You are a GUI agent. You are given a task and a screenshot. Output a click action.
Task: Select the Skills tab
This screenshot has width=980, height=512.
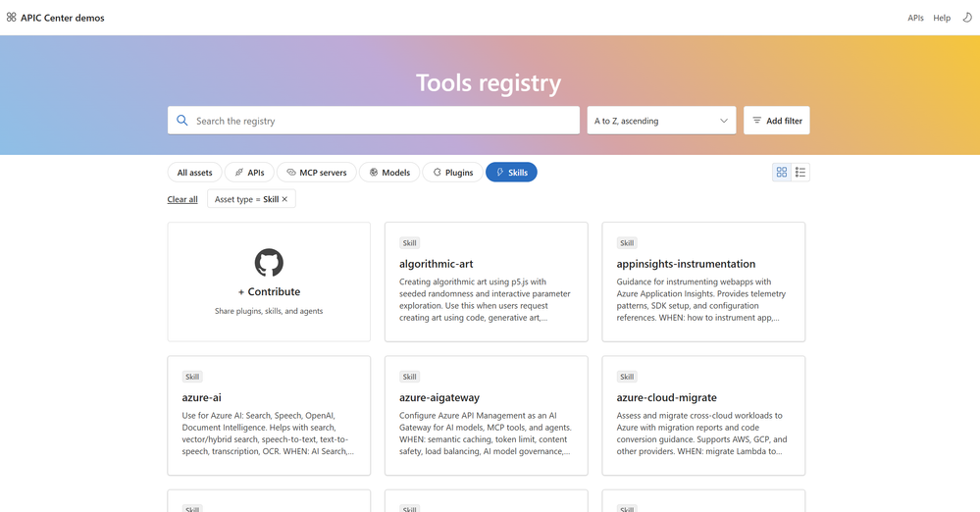point(511,173)
